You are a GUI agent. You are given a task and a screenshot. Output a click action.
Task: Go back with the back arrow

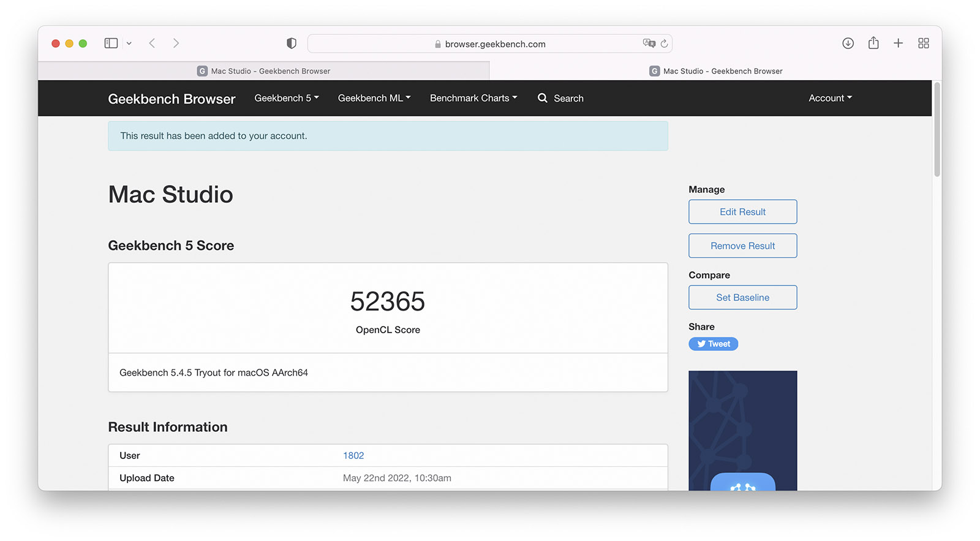tap(152, 43)
